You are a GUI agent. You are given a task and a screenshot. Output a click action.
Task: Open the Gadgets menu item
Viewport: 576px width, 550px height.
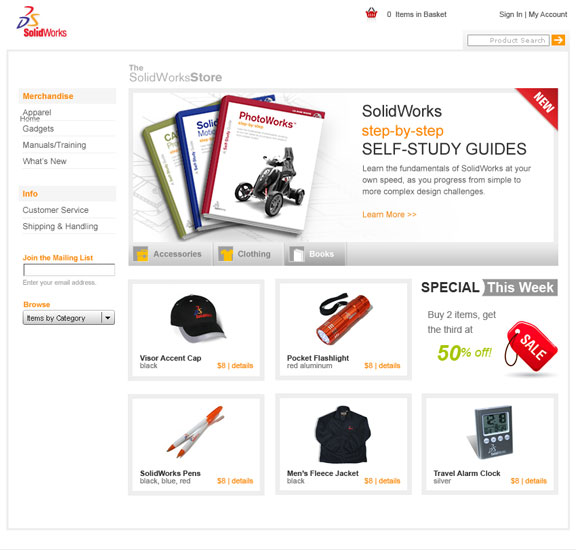point(38,129)
